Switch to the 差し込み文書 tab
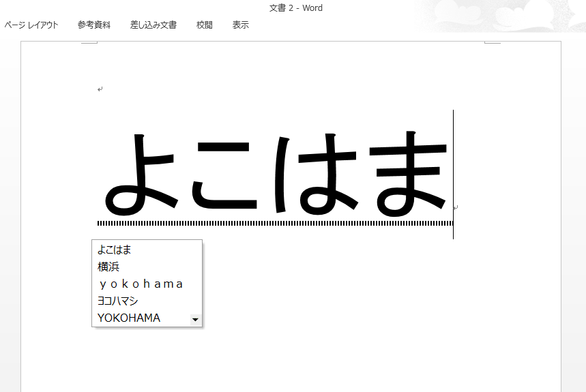Viewport: 586px width, 392px height. tap(153, 25)
